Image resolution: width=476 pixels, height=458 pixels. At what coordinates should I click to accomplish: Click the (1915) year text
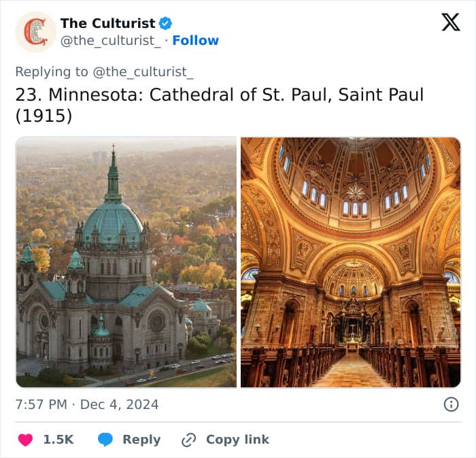click(44, 116)
